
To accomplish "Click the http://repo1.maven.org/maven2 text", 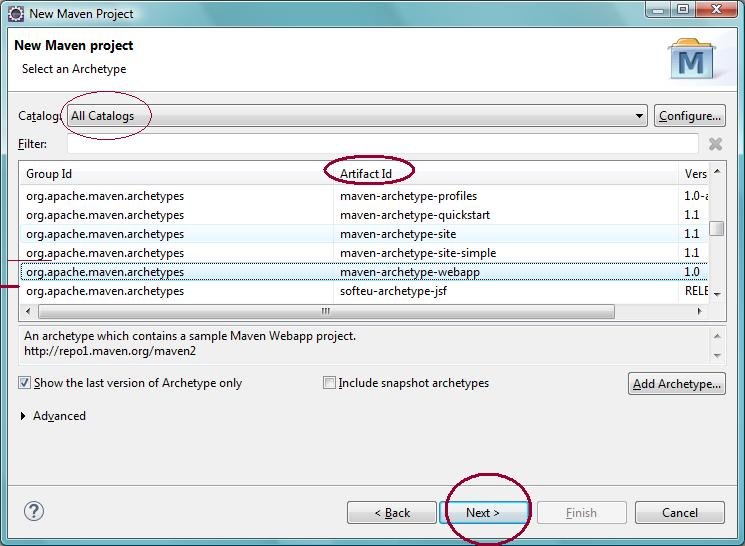I will [110, 351].
